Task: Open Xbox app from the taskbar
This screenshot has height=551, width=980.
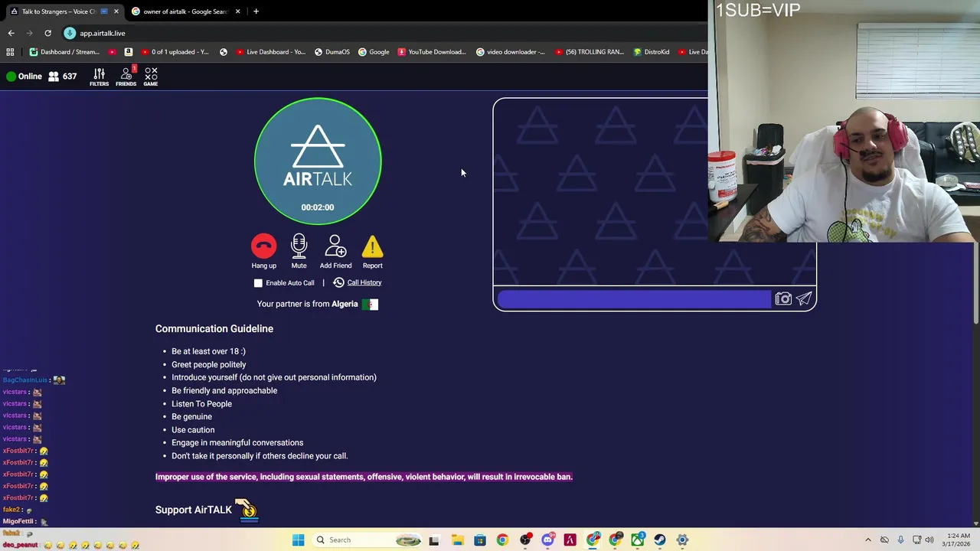Action: coord(638,540)
